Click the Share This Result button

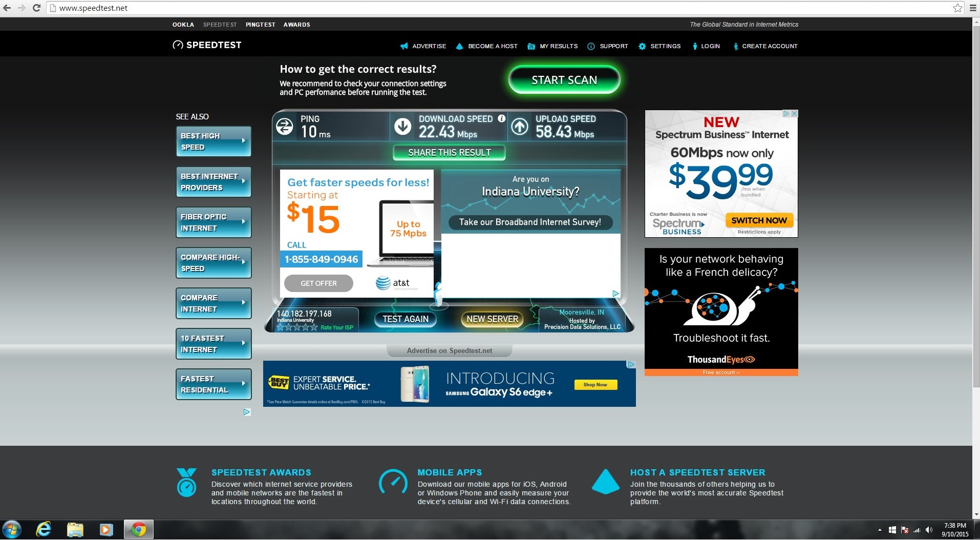click(449, 153)
